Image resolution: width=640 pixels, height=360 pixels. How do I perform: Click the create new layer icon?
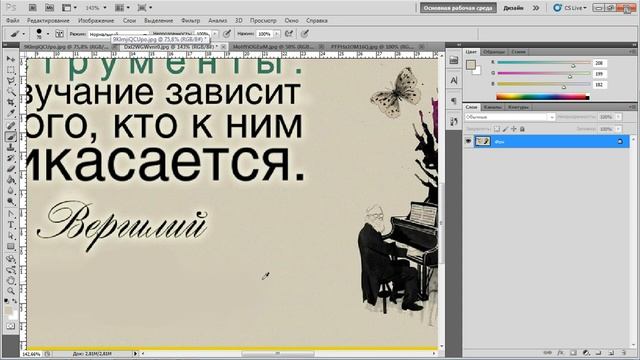611,353
